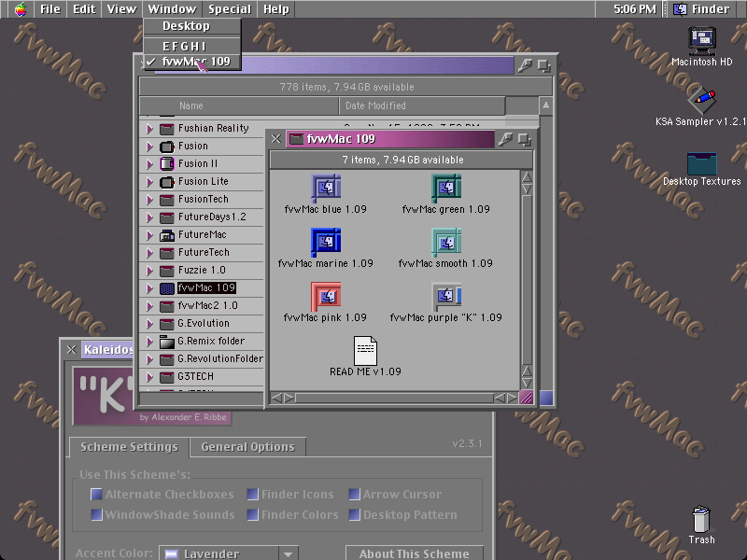747x560 pixels.
Task: Select the G.Evolution row name text
Action: click(x=204, y=324)
